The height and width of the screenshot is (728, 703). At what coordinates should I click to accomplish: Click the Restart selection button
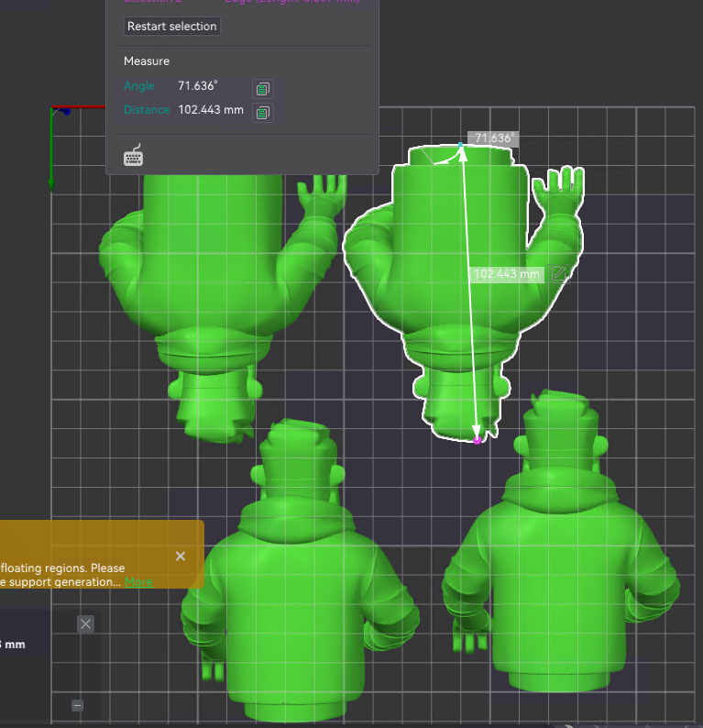click(172, 27)
